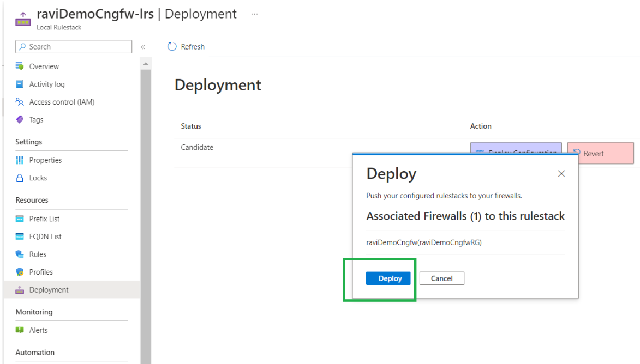Cancel the Deploy dialog

[x=441, y=278]
